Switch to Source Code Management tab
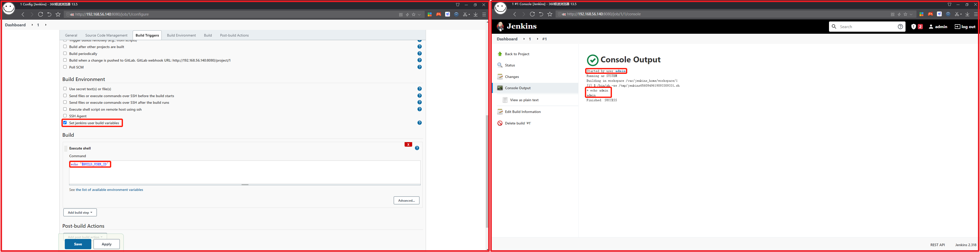The height and width of the screenshot is (252, 980). coord(106,36)
